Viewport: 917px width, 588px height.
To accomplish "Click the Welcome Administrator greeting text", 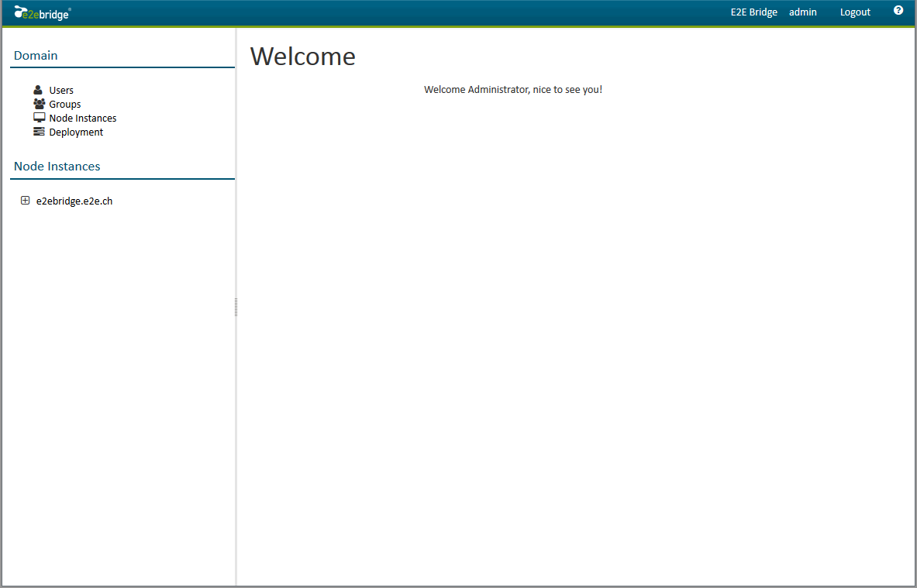I will pos(513,89).
